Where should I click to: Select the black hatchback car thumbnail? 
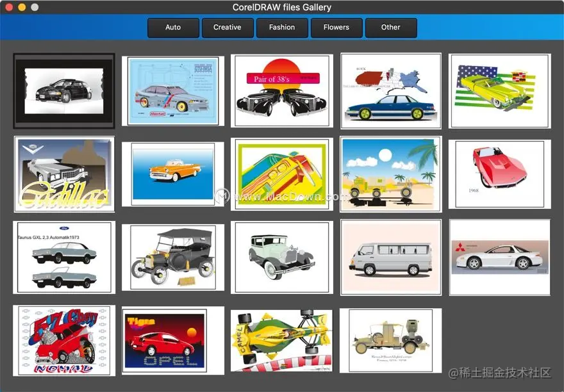click(64, 91)
